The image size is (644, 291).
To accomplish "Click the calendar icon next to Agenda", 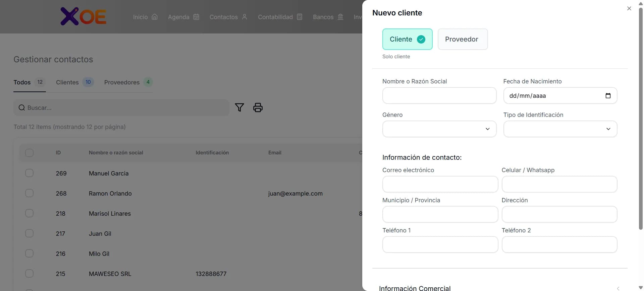I will (x=196, y=17).
